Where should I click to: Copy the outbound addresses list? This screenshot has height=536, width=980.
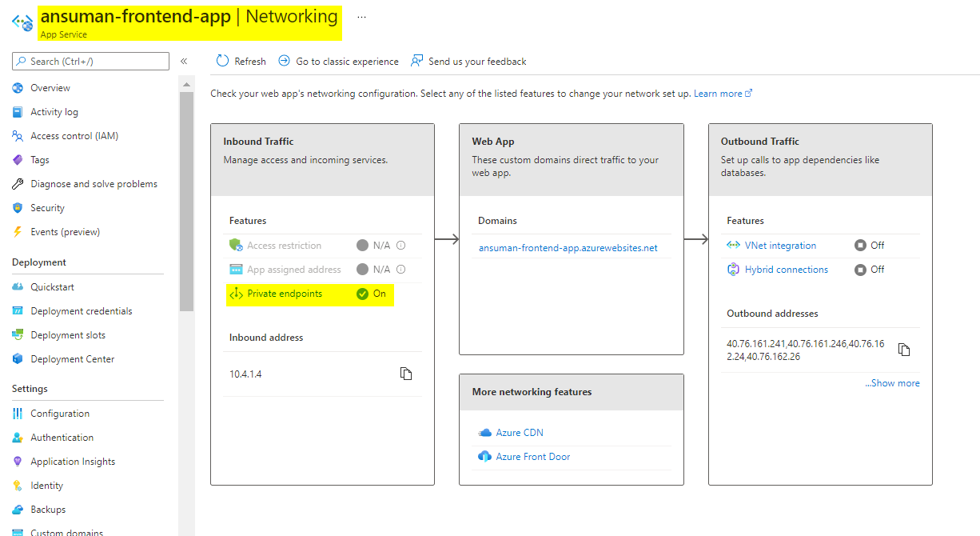click(904, 350)
